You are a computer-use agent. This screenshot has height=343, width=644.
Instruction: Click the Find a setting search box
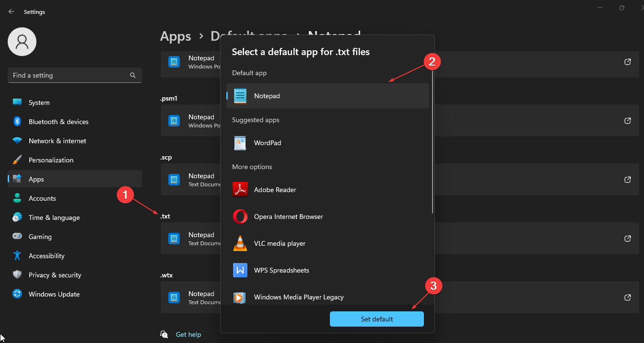(67, 75)
